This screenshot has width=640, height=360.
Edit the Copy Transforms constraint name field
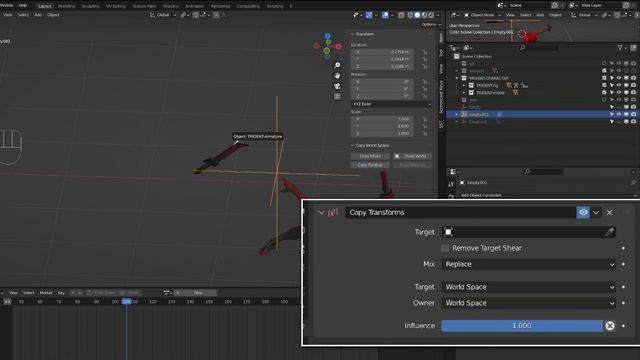click(x=460, y=212)
